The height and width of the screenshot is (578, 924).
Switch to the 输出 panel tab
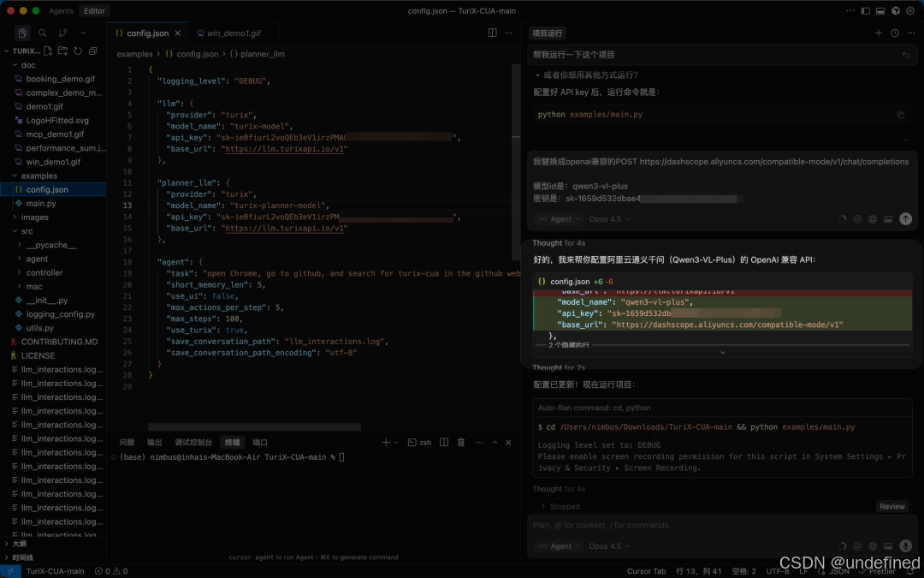pyautogui.click(x=154, y=443)
